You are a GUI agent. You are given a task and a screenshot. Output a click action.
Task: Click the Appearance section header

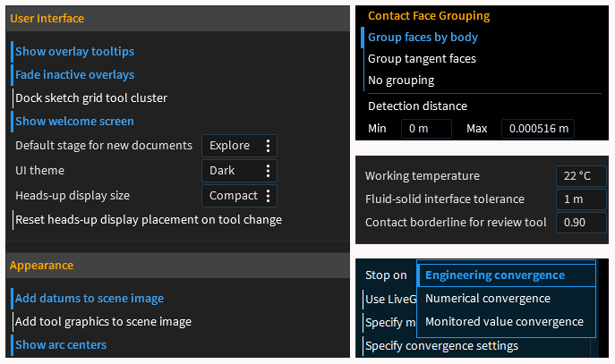click(177, 266)
